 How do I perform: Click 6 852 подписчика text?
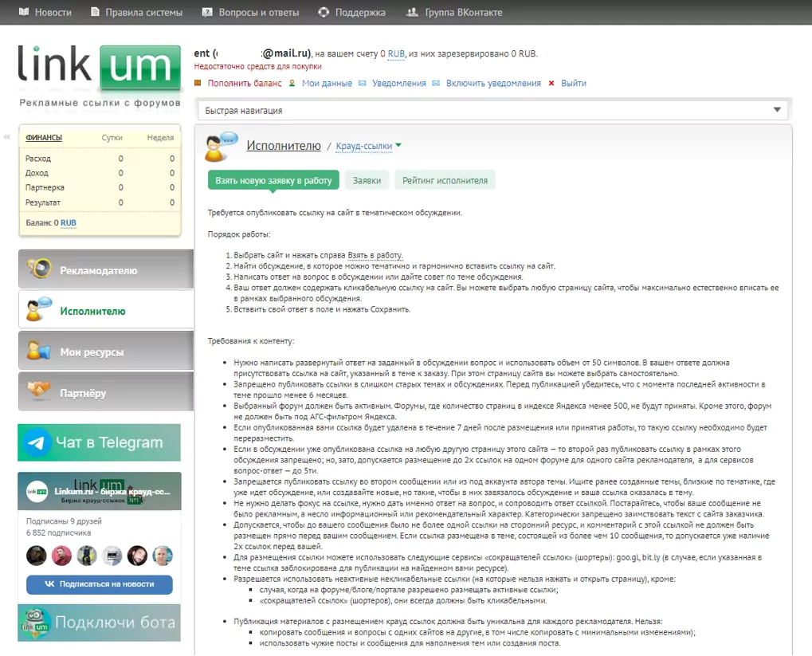[58, 532]
